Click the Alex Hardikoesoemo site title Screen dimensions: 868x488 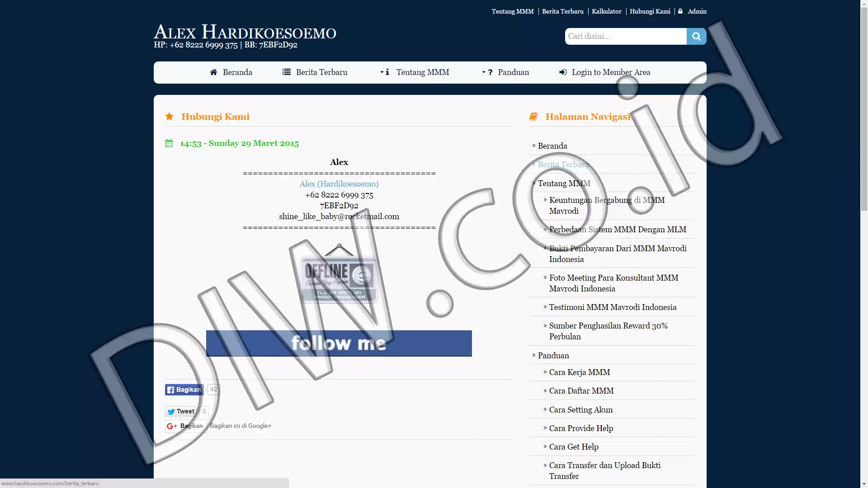pos(245,32)
